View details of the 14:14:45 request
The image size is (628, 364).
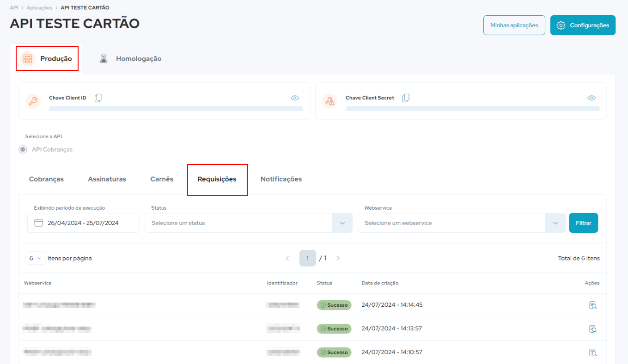tap(593, 305)
